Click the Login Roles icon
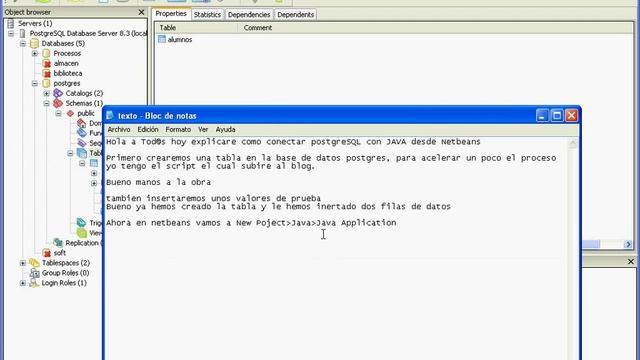 coord(34,283)
